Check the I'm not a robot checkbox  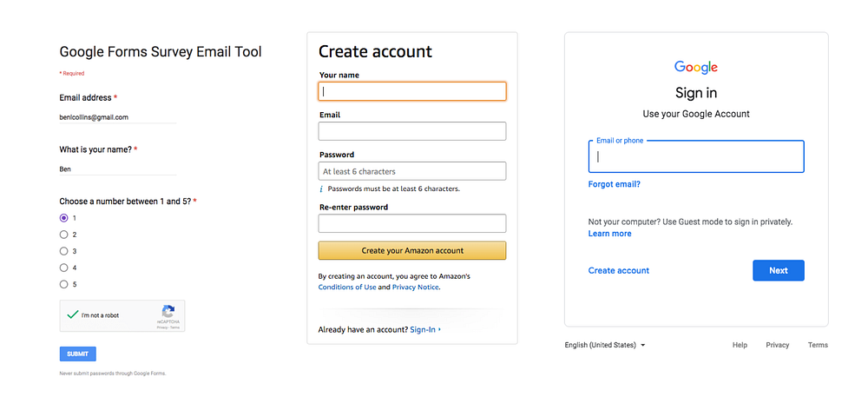[73, 315]
